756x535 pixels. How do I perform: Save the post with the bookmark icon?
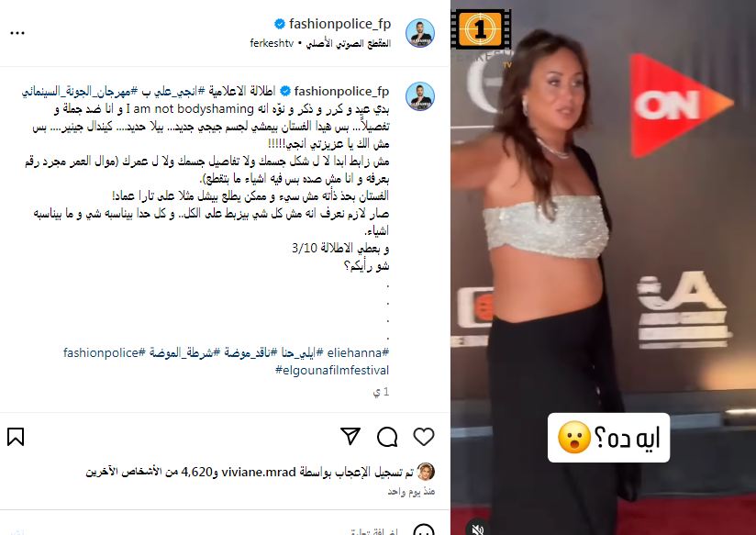coord(16,437)
